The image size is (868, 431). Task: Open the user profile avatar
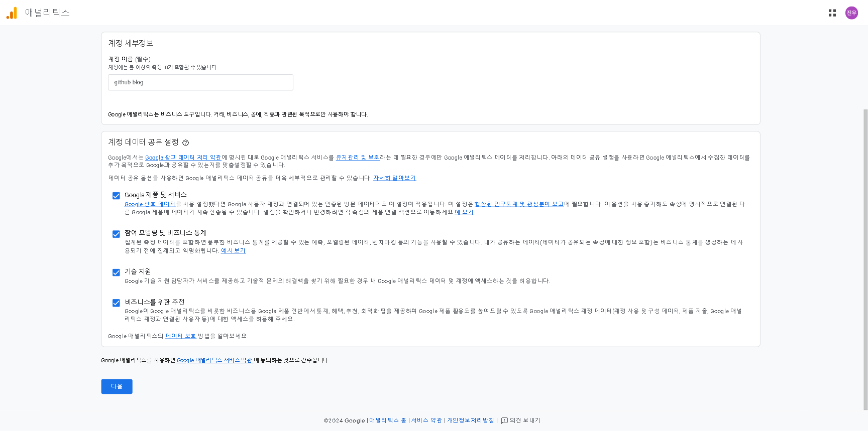coord(851,13)
